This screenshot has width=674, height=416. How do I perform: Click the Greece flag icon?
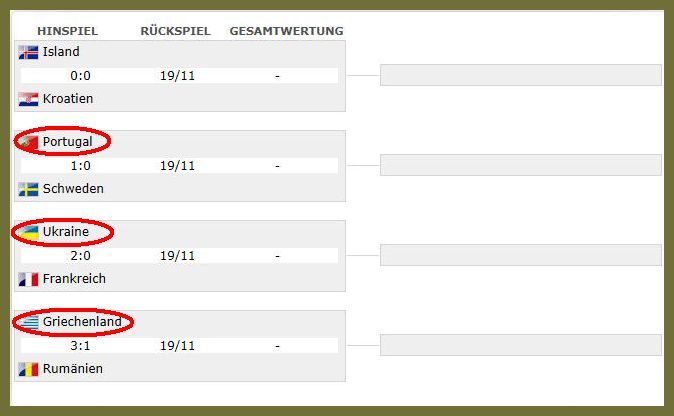28,322
